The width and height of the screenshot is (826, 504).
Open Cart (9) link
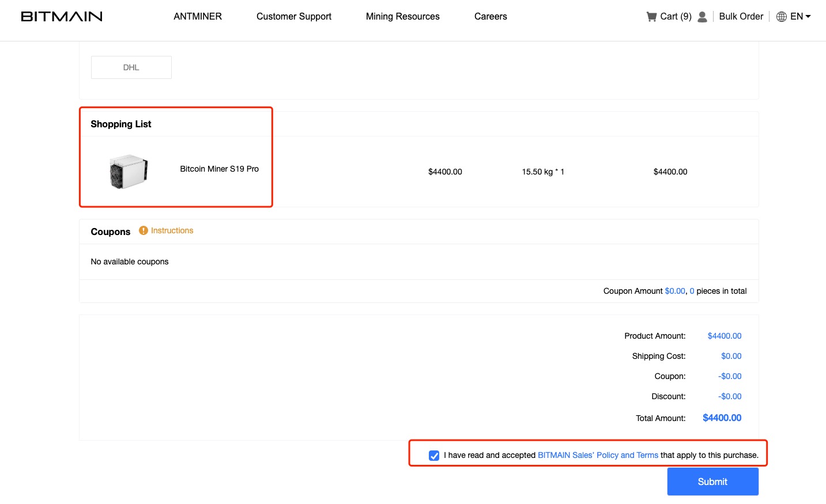click(x=676, y=17)
